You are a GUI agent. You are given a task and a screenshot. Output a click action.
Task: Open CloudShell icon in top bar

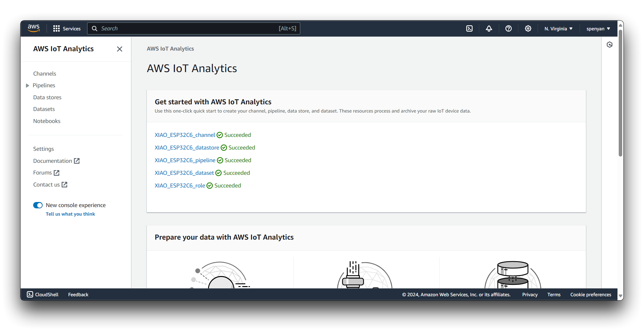point(469,28)
